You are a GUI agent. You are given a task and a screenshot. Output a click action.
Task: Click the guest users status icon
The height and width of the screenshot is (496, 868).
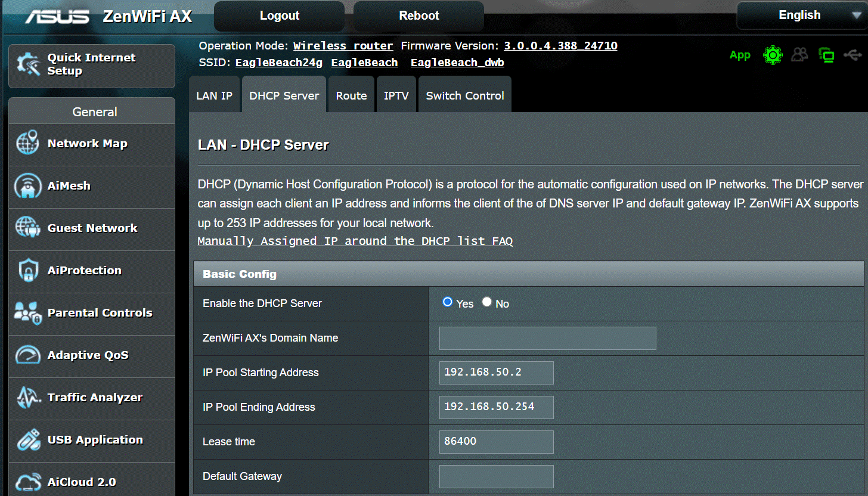tap(800, 55)
